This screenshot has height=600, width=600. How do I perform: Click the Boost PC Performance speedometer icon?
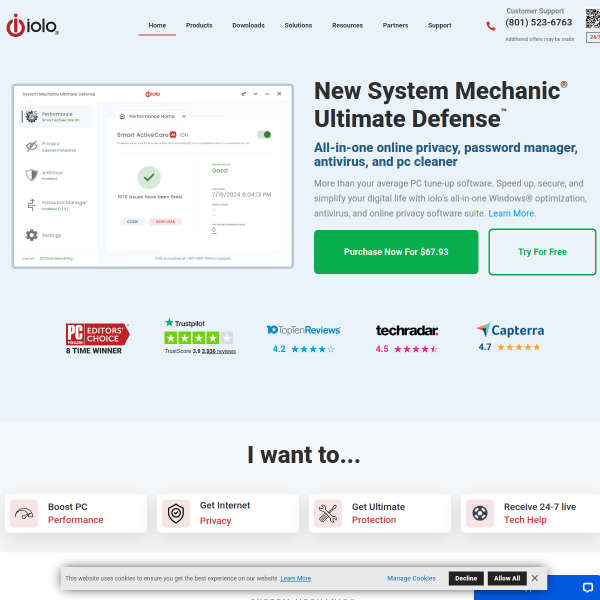[24, 514]
